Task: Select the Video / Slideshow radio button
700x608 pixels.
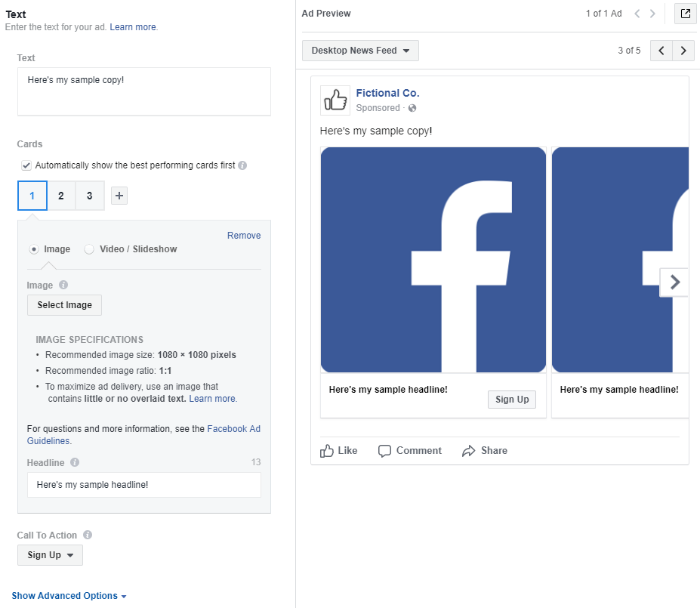Action: pos(89,248)
